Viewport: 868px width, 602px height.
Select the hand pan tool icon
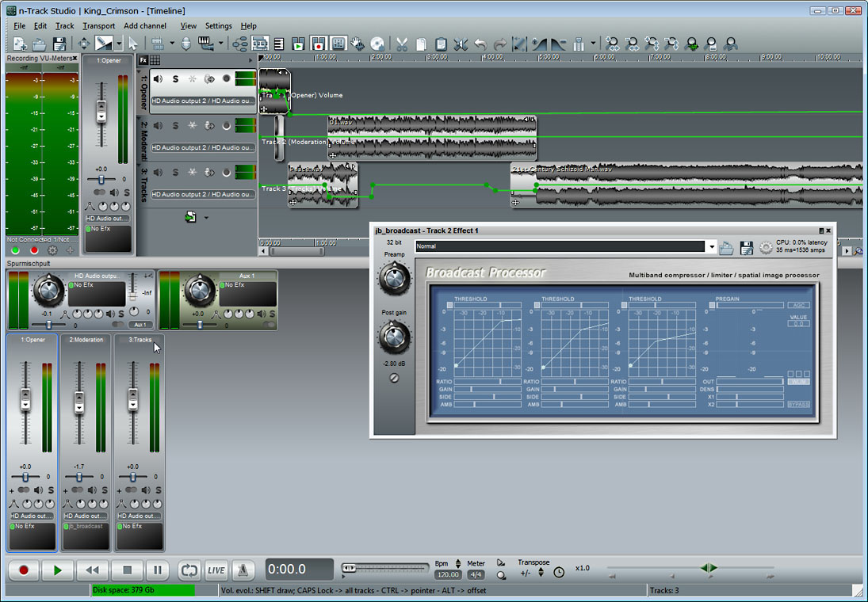point(358,44)
